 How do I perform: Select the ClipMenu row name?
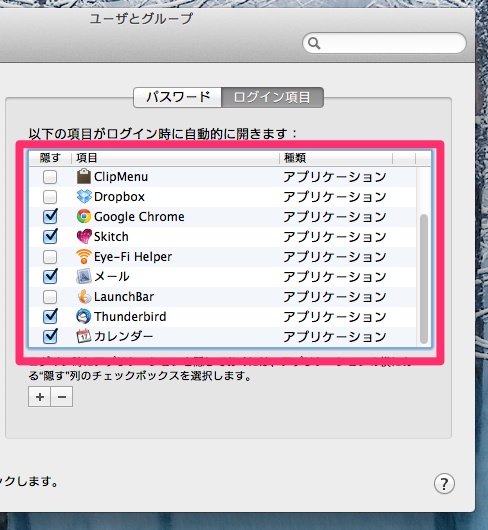tap(121, 177)
